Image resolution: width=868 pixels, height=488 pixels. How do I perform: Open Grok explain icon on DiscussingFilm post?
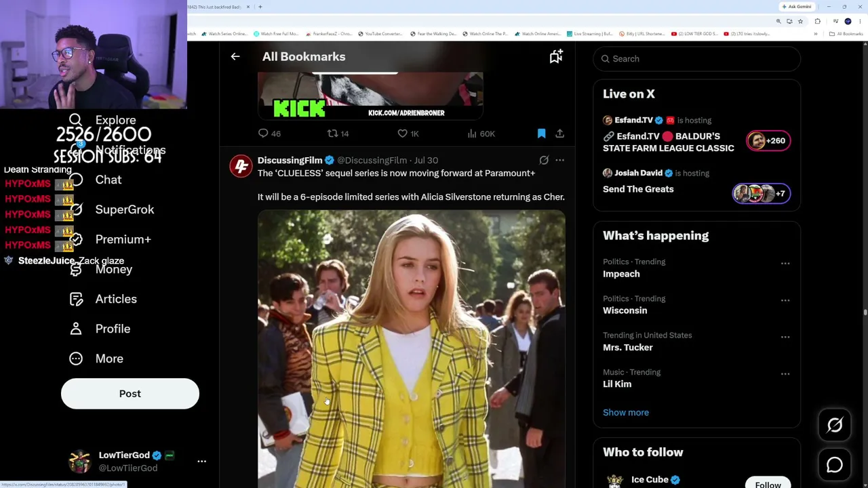544,161
